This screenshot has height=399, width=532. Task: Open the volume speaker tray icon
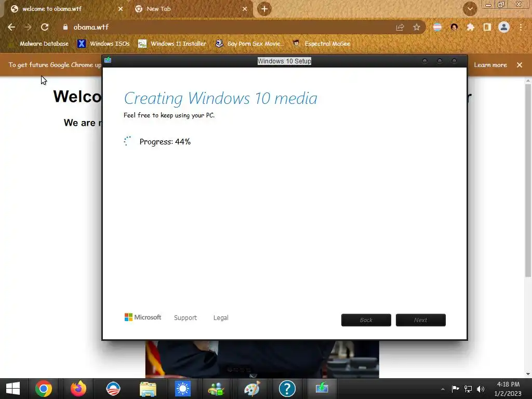coord(481,389)
